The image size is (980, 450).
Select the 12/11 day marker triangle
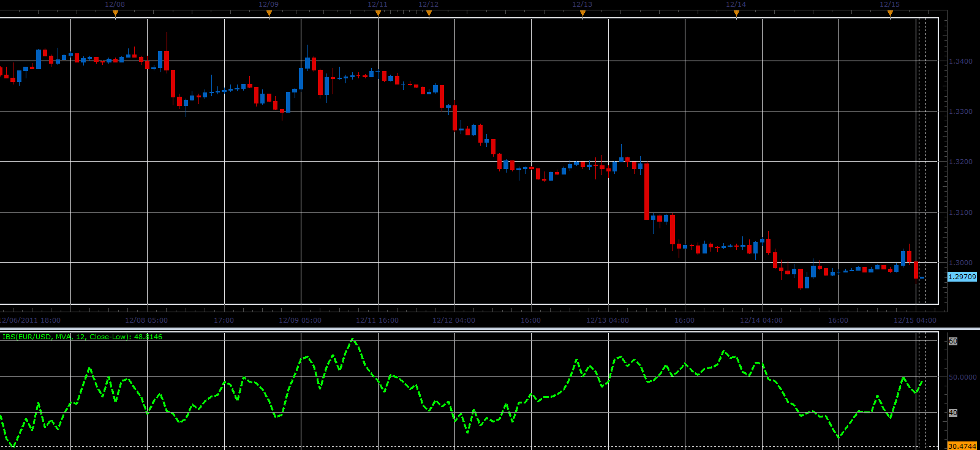(378, 15)
